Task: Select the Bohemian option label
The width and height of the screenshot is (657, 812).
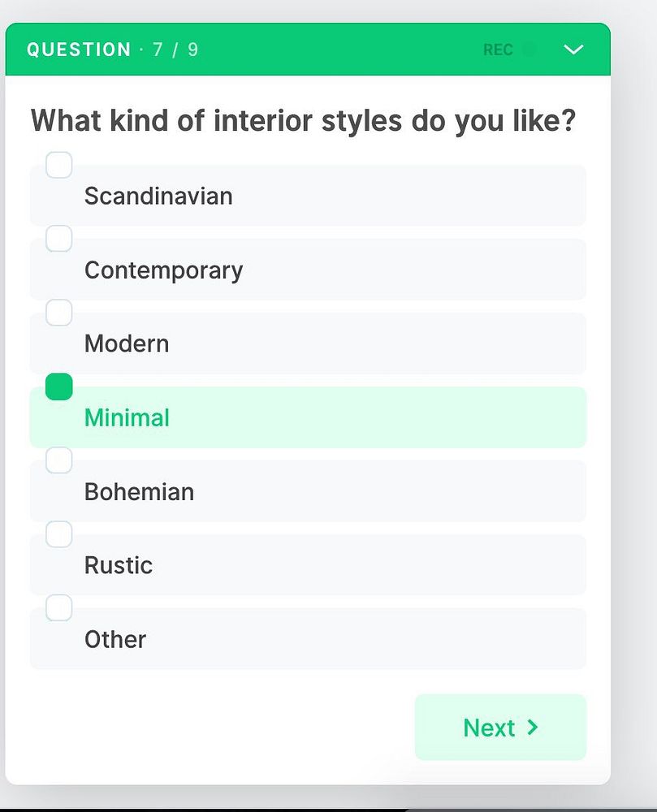Action: click(139, 492)
